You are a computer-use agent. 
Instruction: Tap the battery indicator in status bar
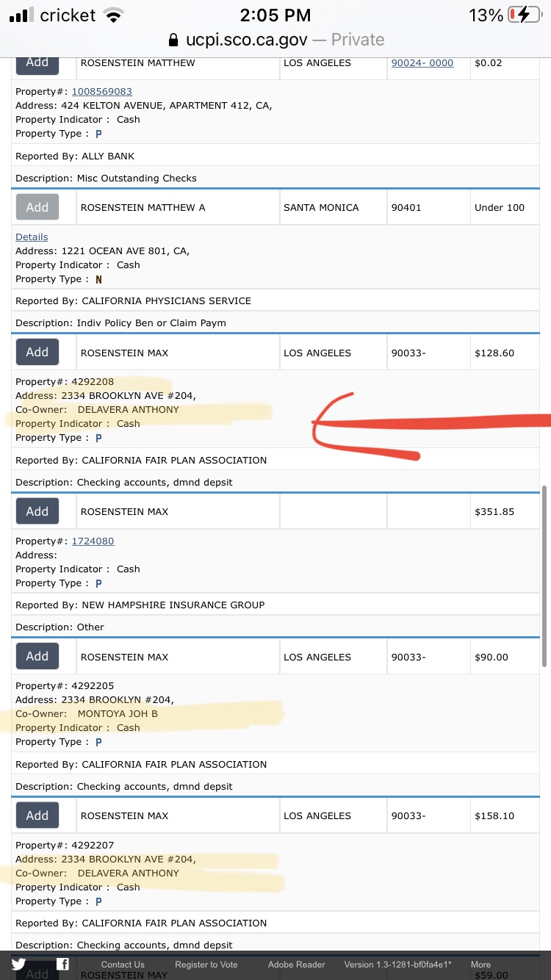click(x=525, y=15)
